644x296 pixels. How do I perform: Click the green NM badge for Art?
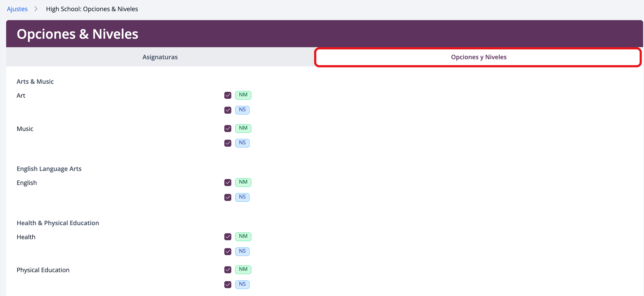click(243, 95)
